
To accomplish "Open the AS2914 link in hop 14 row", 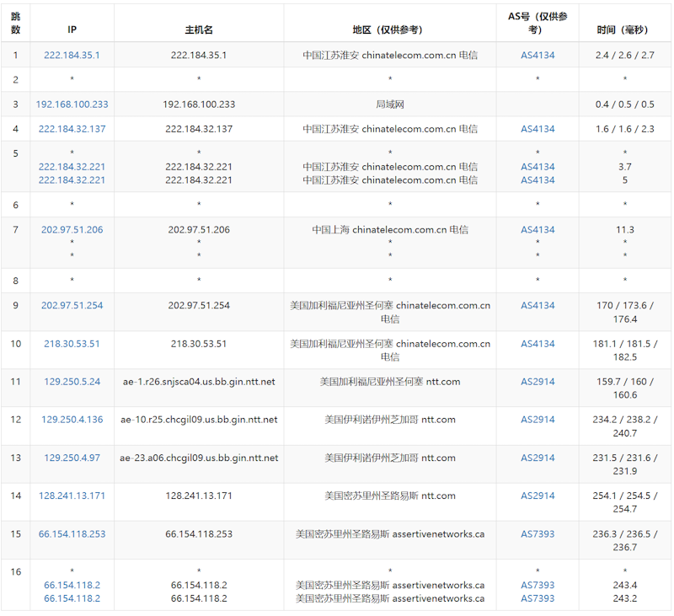I will (538, 495).
